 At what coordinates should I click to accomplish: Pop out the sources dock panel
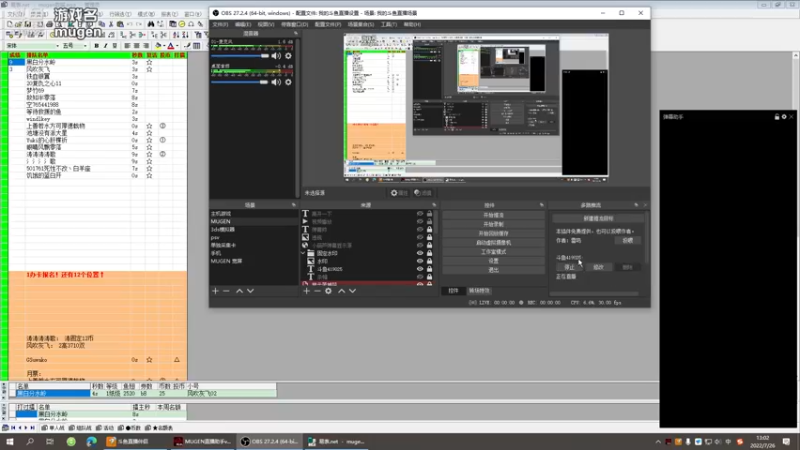[x=434, y=205]
